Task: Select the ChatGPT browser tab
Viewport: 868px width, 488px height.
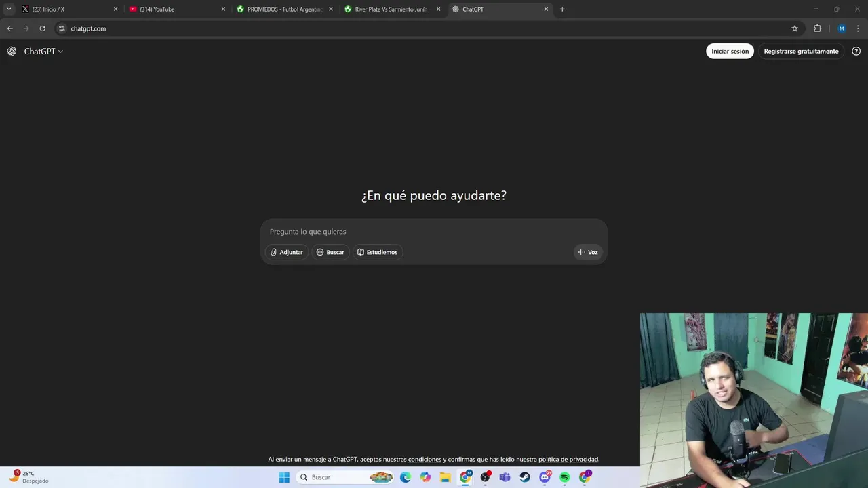Action: click(500, 9)
